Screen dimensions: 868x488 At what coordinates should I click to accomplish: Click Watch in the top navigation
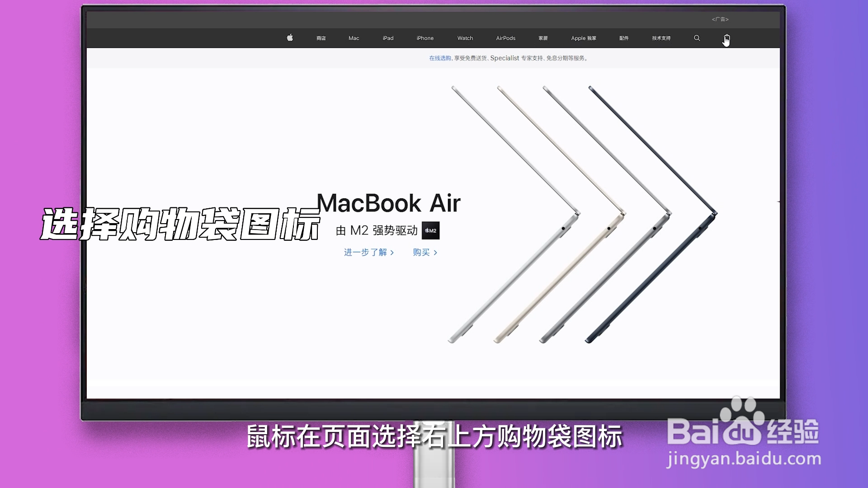[x=465, y=38]
